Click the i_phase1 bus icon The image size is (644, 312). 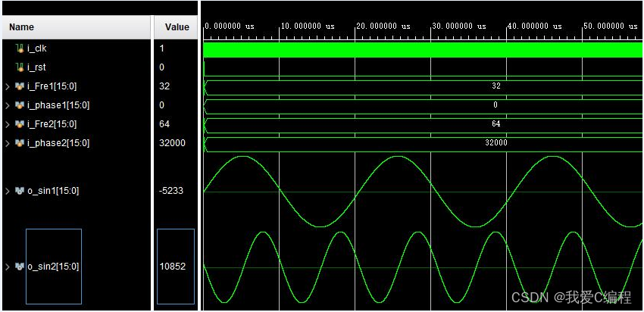tap(20, 105)
